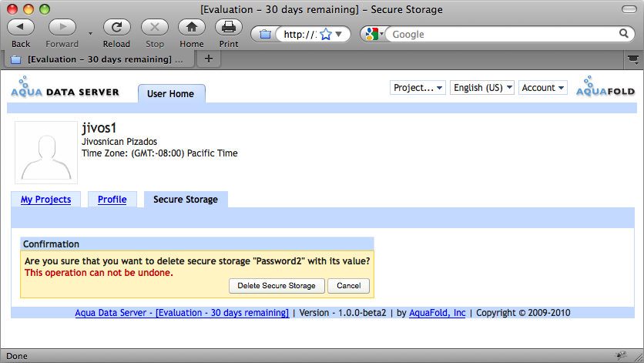Open the Profile tab link

[112, 200]
